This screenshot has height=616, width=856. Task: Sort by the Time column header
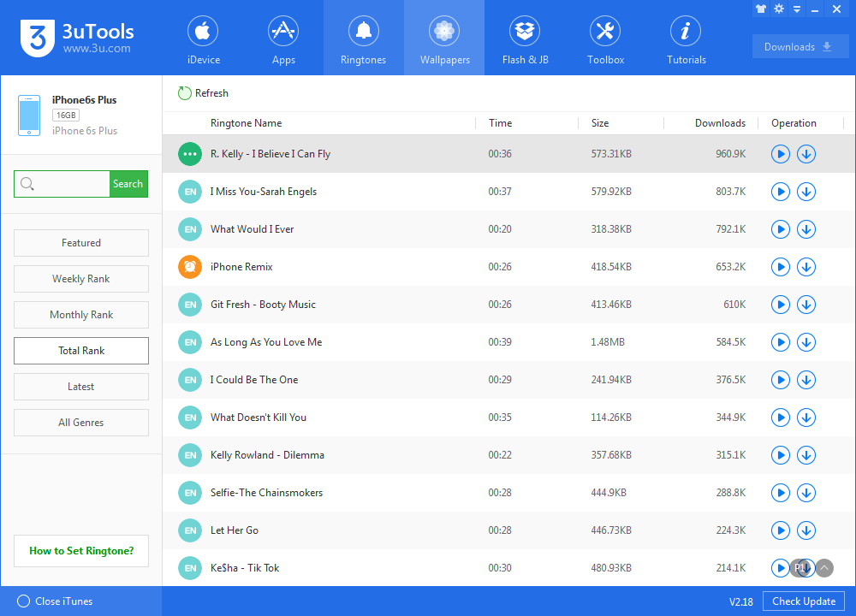tap(500, 123)
